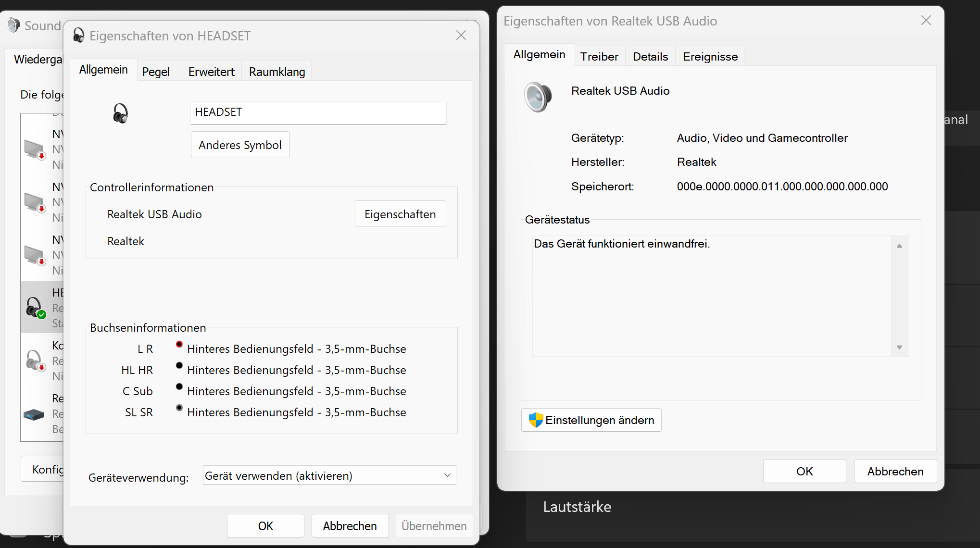980x548 pixels.
Task: Select the Realtek digital output box icon
Action: (34, 414)
